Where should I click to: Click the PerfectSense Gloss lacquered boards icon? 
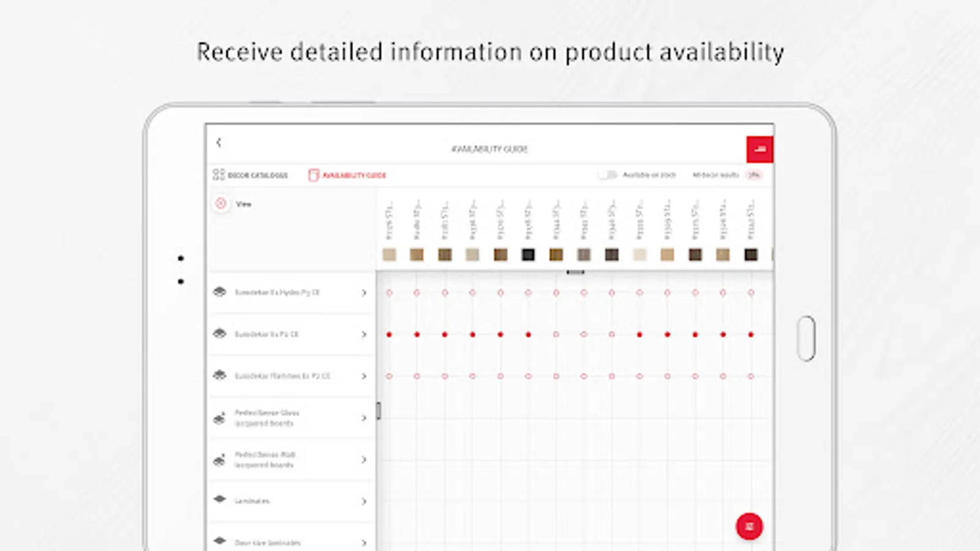(219, 418)
